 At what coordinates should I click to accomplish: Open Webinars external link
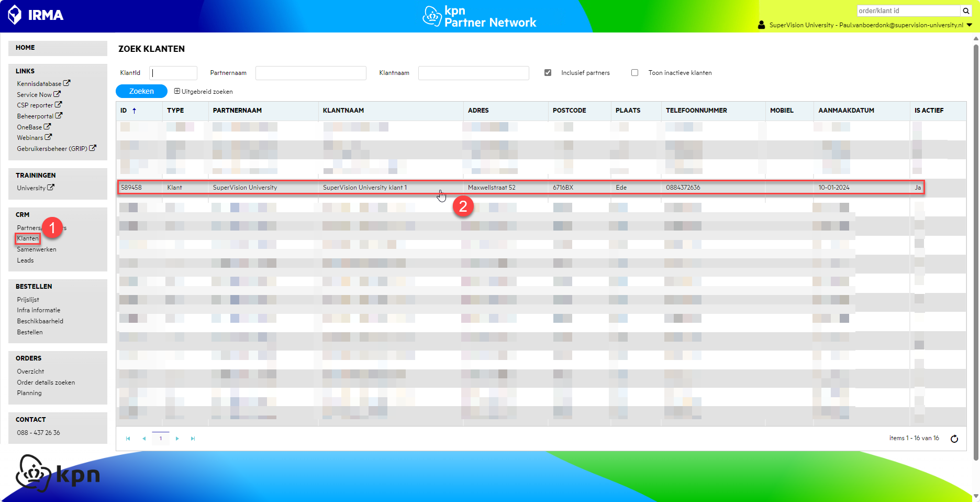click(x=35, y=137)
